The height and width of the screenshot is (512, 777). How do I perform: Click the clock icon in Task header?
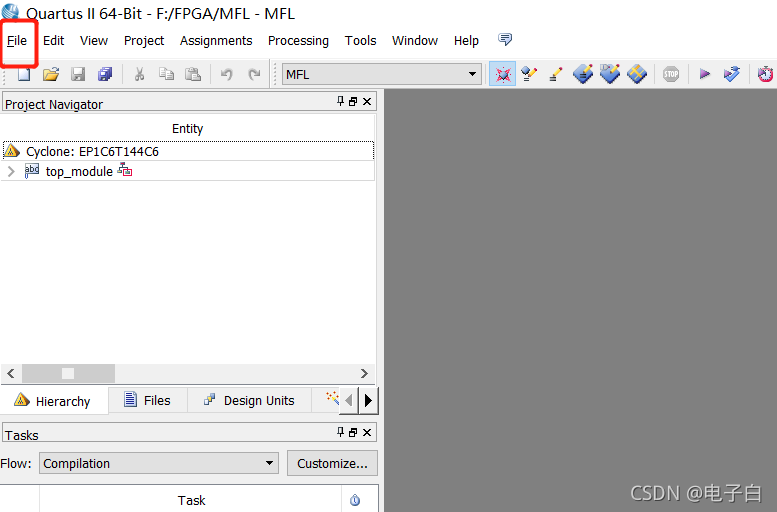click(355, 500)
